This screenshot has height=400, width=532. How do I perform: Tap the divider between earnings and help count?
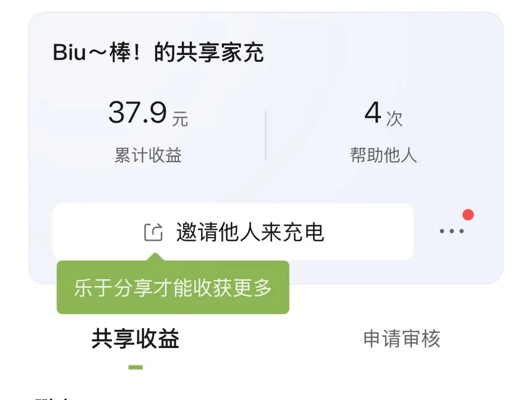point(265,135)
